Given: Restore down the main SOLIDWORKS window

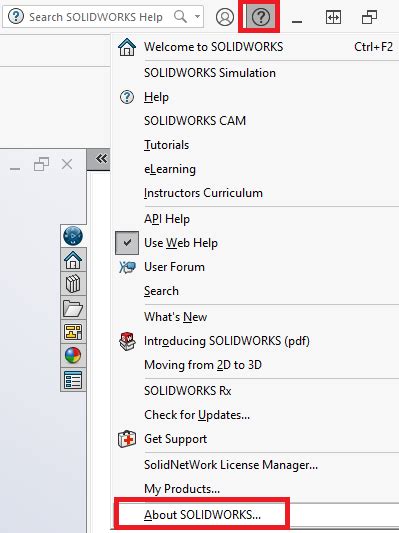Looking at the screenshot, I should click(369, 17).
